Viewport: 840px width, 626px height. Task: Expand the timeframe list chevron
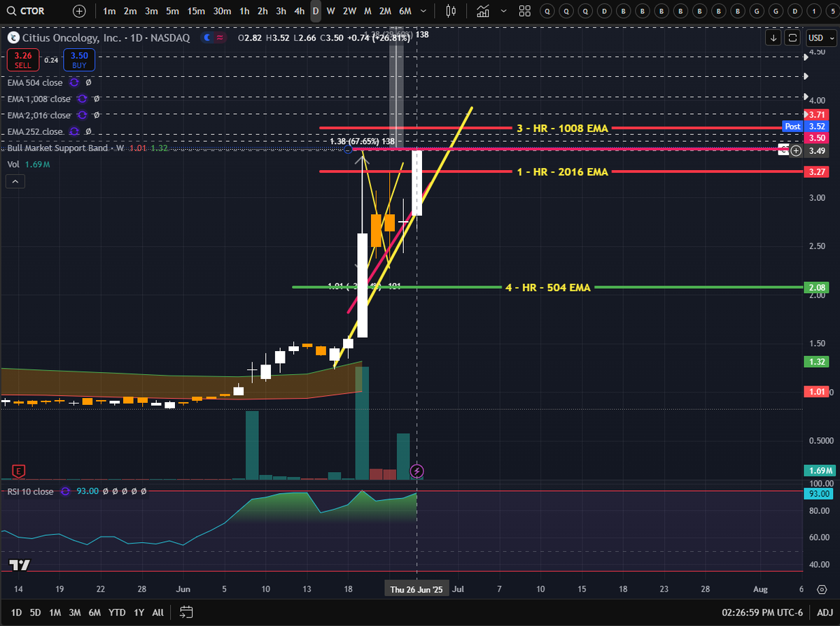[x=425, y=11]
